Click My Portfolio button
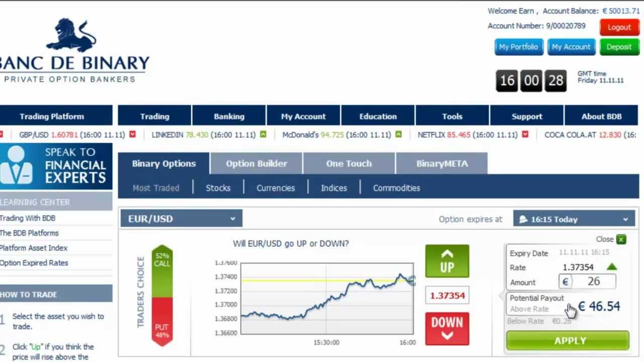Screen dimensions: 644x362 click(x=519, y=47)
